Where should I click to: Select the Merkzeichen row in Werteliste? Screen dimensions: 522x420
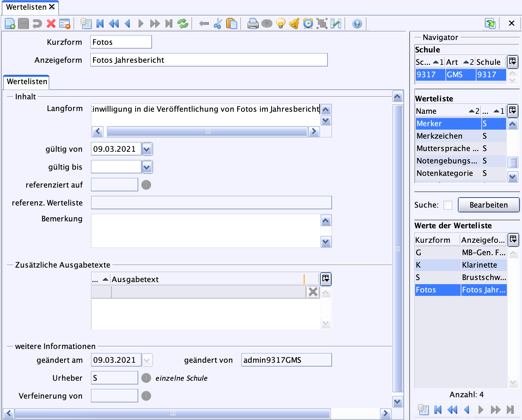point(461,136)
